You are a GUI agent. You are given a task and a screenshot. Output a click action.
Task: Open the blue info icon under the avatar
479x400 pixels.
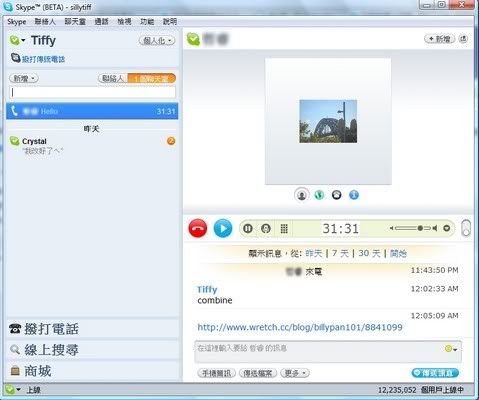(354, 195)
